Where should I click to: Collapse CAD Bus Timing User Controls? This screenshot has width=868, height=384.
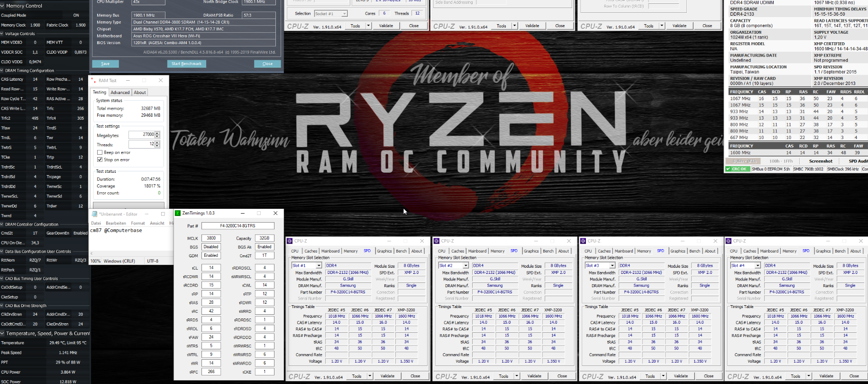point(2,279)
